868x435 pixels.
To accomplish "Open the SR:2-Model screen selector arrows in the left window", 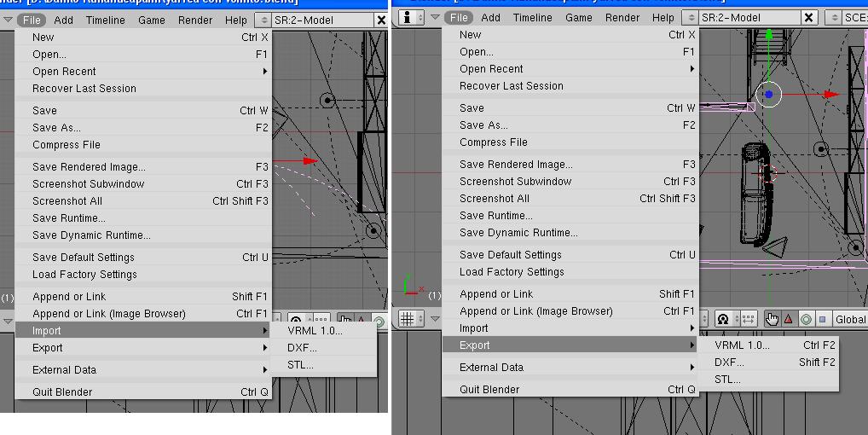I will (x=263, y=20).
